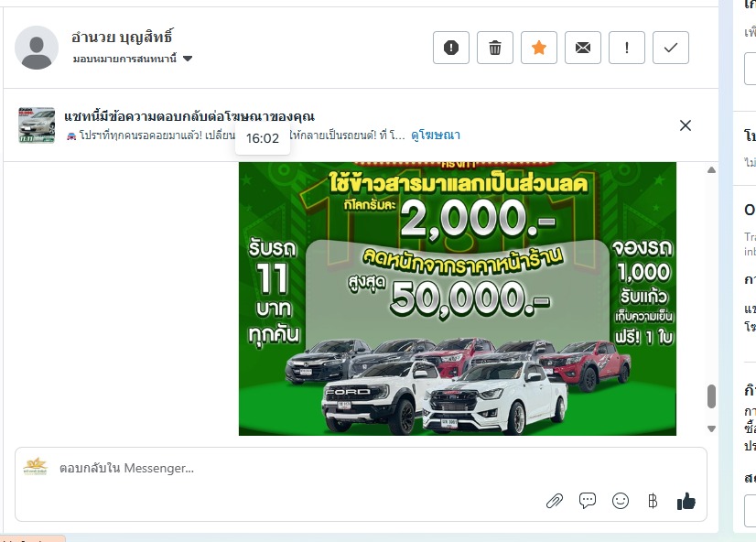Mark conversation done with checkmark icon

[x=670, y=48]
